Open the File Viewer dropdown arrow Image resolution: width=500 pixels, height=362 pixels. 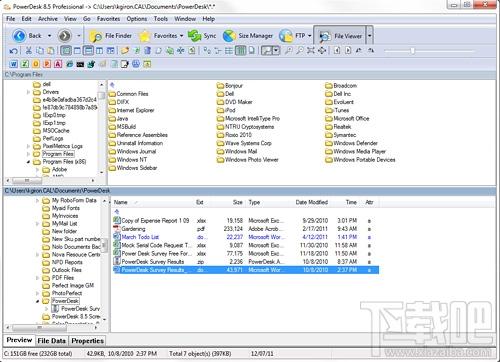(x=369, y=36)
